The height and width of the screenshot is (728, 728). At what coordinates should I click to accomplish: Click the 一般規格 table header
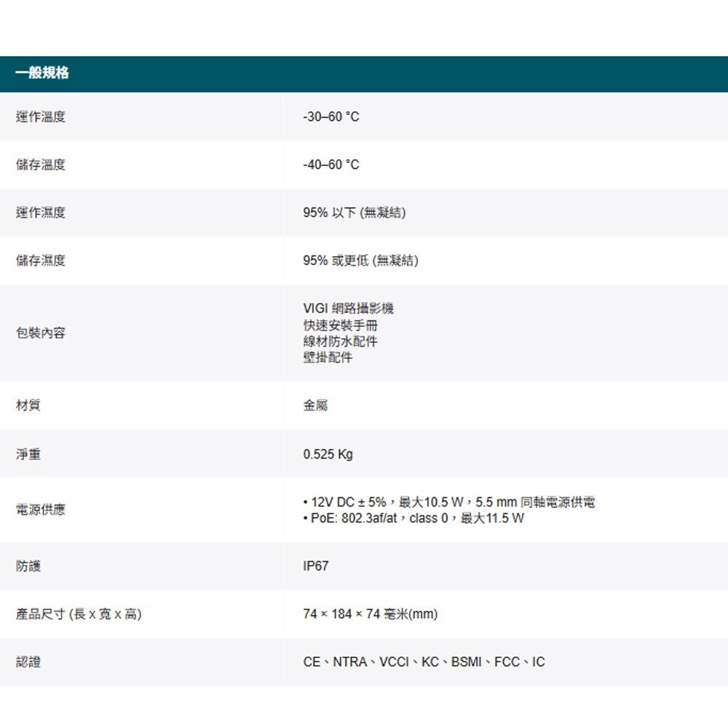point(42,74)
